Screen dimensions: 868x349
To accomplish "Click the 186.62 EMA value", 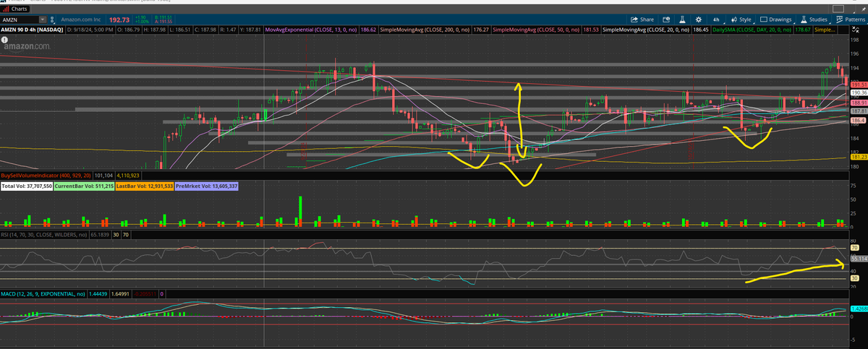I will coord(369,30).
